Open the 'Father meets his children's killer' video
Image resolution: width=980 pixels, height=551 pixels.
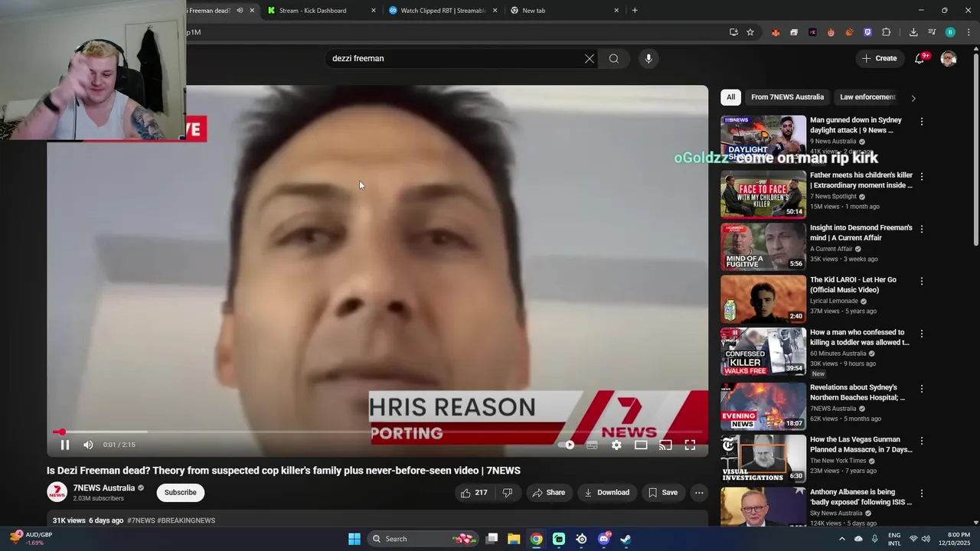click(x=763, y=194)
